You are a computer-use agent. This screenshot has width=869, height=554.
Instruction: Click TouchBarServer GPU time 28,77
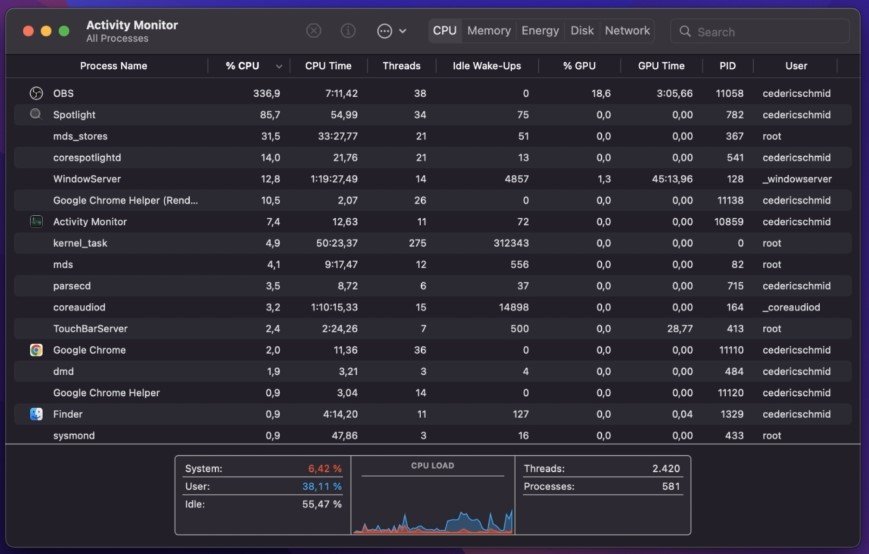(680, 329)
